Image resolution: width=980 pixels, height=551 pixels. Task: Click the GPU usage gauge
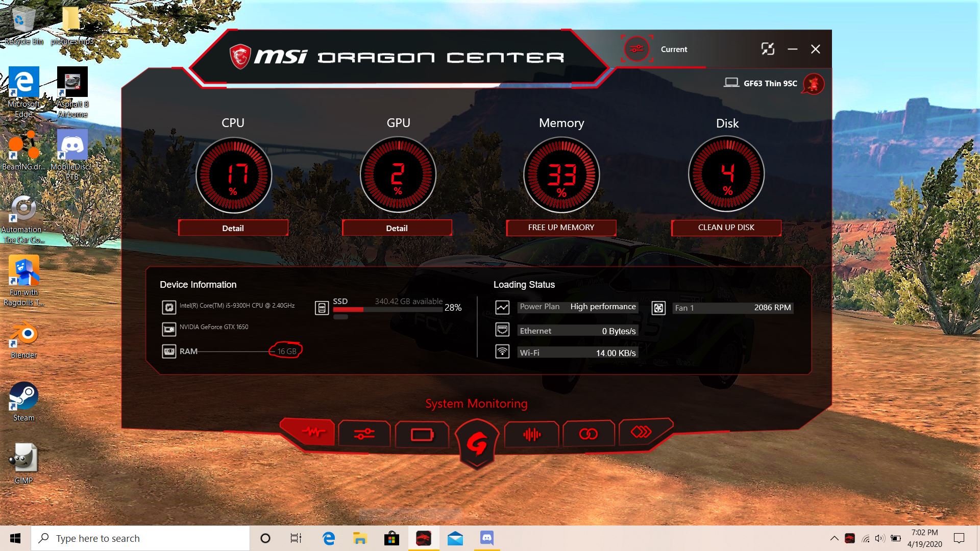(x=398, y=175)
